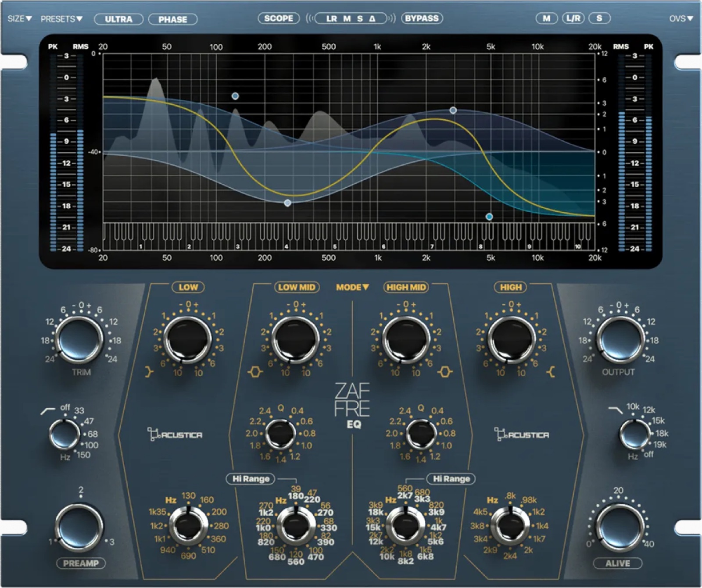The height and width of the screenshot is (588, 702).
Task: Toggle the SCOPE display
Action: [279, 18]
